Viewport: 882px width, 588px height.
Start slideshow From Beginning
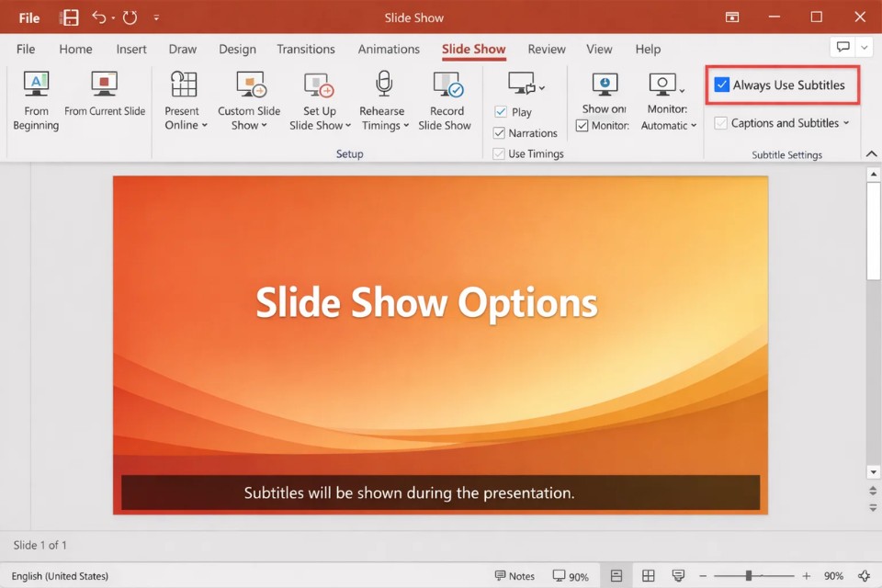(x=36, y=99)
